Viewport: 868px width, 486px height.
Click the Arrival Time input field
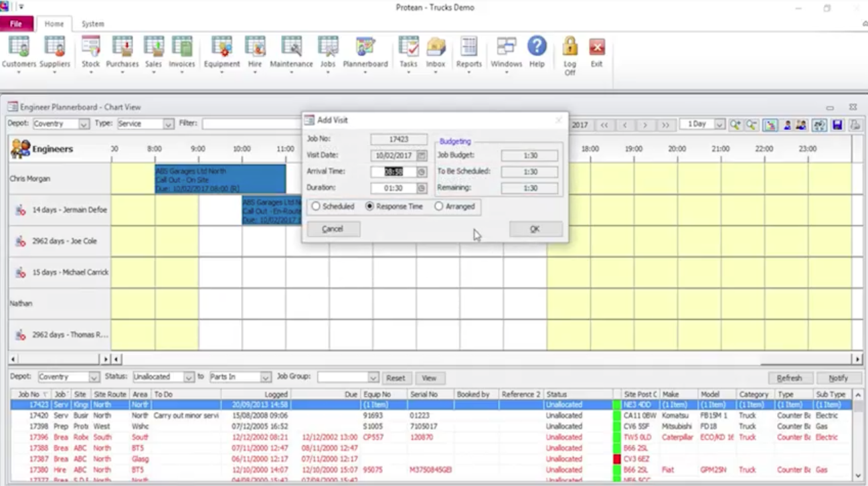(394, 172)
